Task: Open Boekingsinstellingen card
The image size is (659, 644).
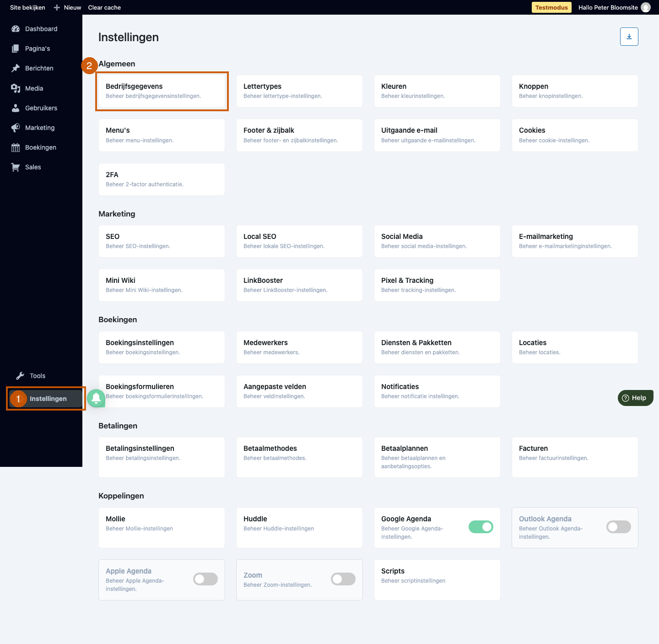Action: (x=162, y=347)
